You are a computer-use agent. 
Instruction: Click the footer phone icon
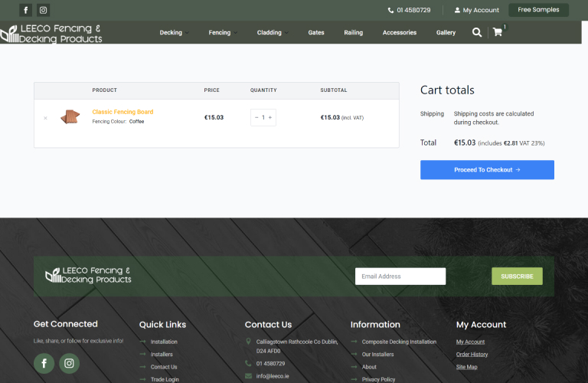248,363
